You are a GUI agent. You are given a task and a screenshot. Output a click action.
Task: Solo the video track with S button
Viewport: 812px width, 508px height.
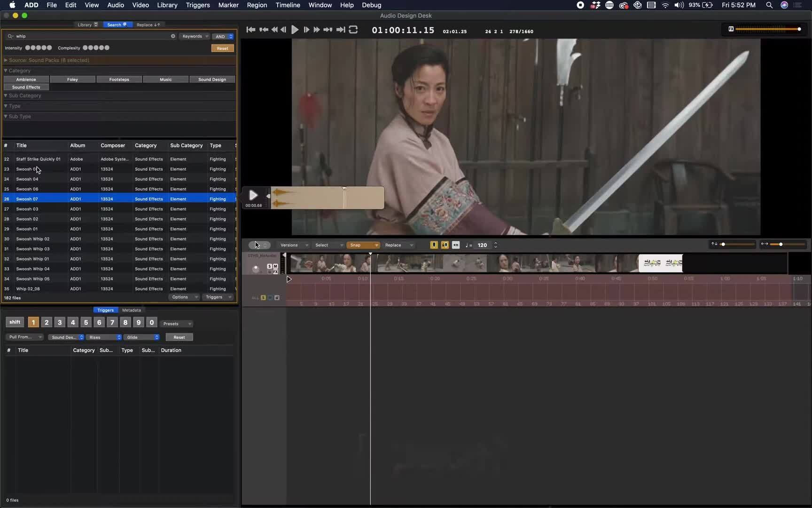(270, 266)
